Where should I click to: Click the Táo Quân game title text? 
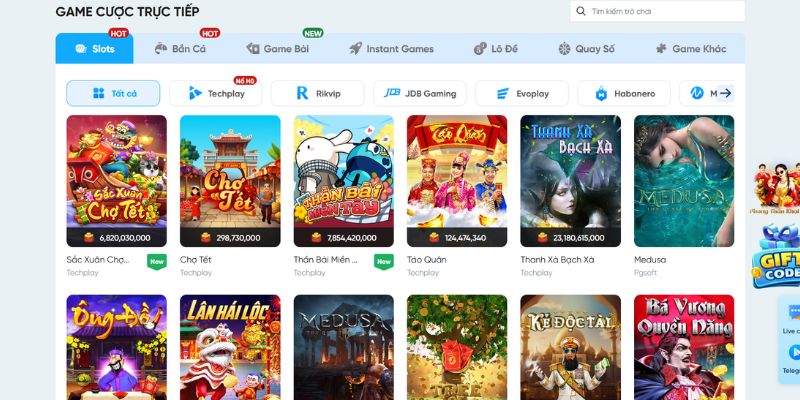pos(427,260)
